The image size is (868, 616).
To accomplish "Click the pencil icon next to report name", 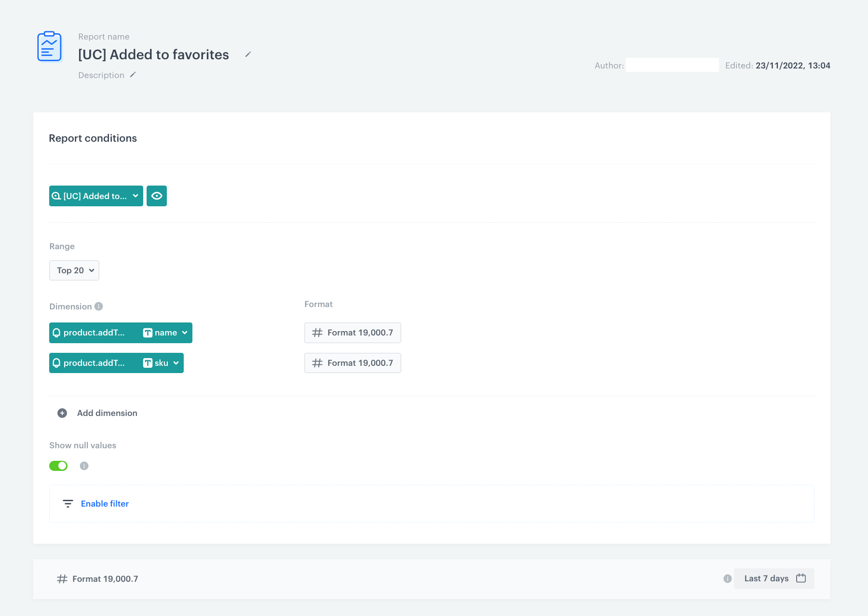I will 248,54.
